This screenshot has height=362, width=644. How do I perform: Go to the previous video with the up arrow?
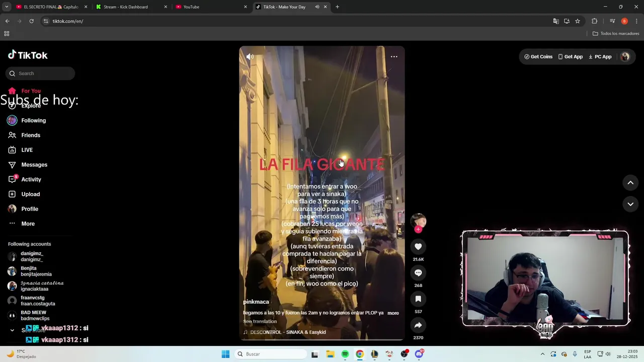[630, 183]
